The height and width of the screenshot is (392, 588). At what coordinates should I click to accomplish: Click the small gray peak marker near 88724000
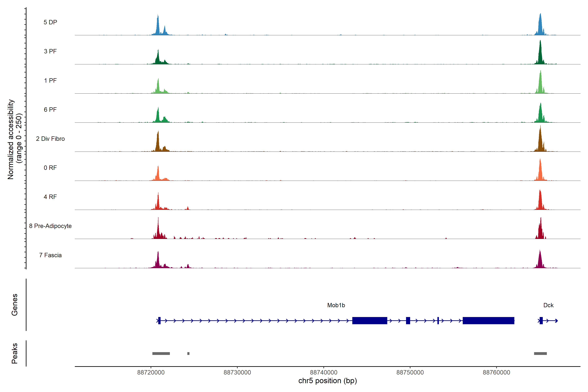click(x=188, y=353)
